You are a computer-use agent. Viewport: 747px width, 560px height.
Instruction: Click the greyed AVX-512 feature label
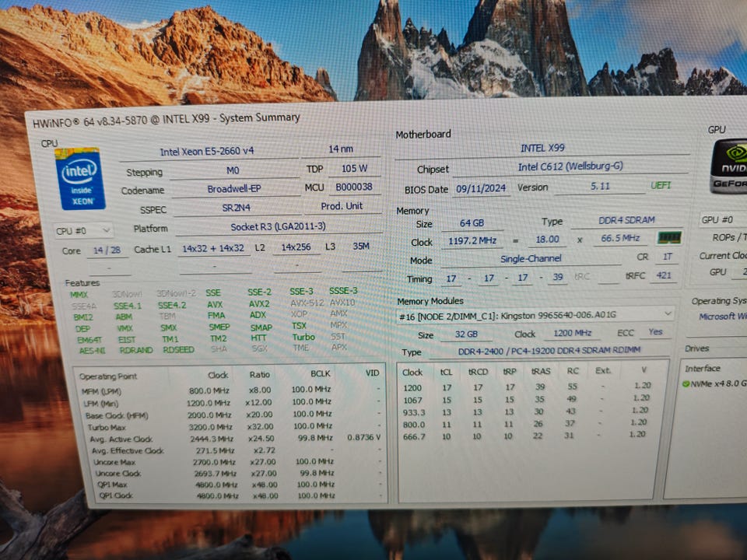(x=307, y=303)
